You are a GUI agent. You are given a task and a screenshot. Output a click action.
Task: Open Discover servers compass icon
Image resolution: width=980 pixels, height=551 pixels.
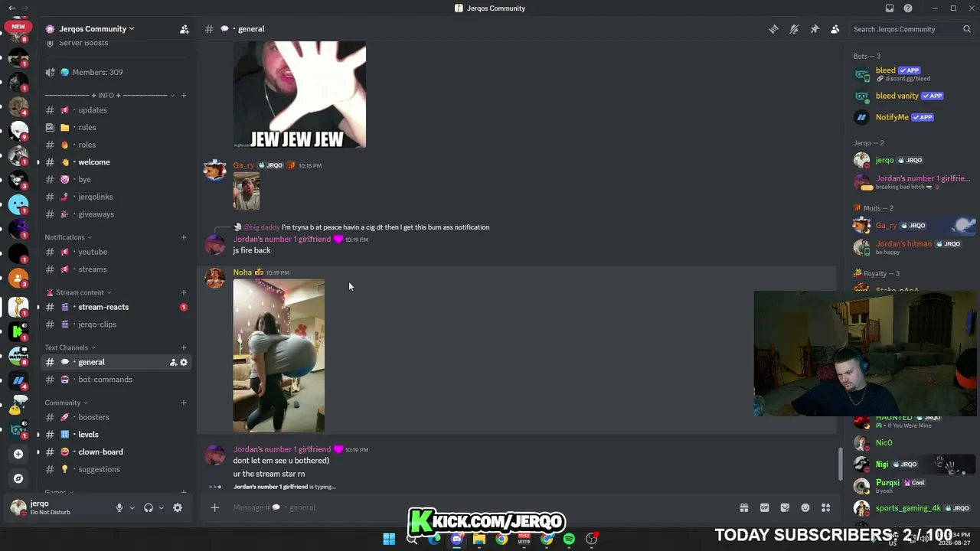click(x=18, y=478)
